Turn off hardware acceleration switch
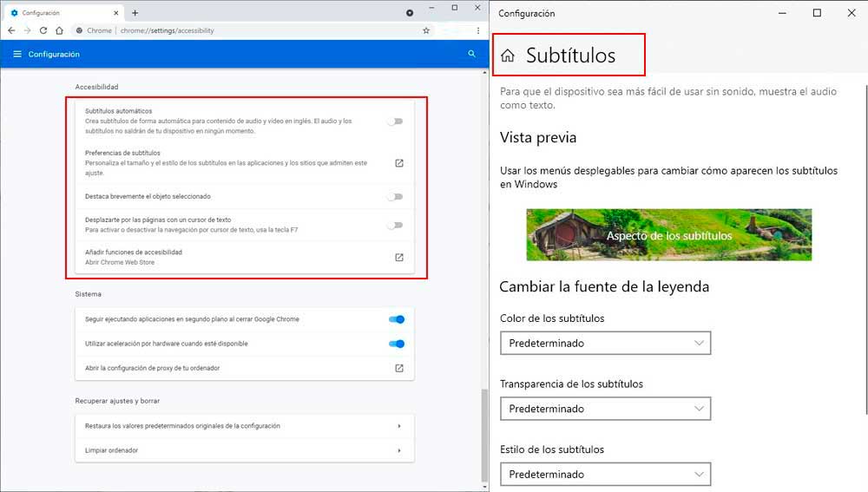 pyautogui.click(x=397, y=344)
